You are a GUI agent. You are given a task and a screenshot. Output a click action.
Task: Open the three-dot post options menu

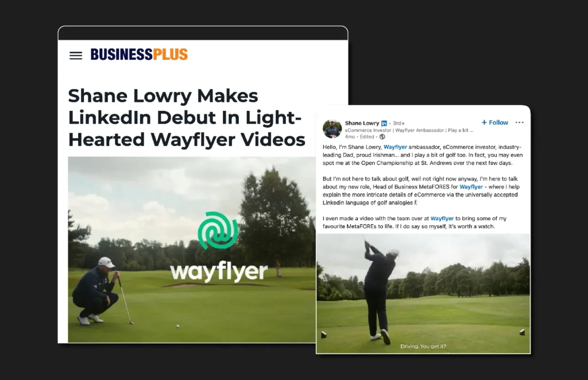(519, 122)
